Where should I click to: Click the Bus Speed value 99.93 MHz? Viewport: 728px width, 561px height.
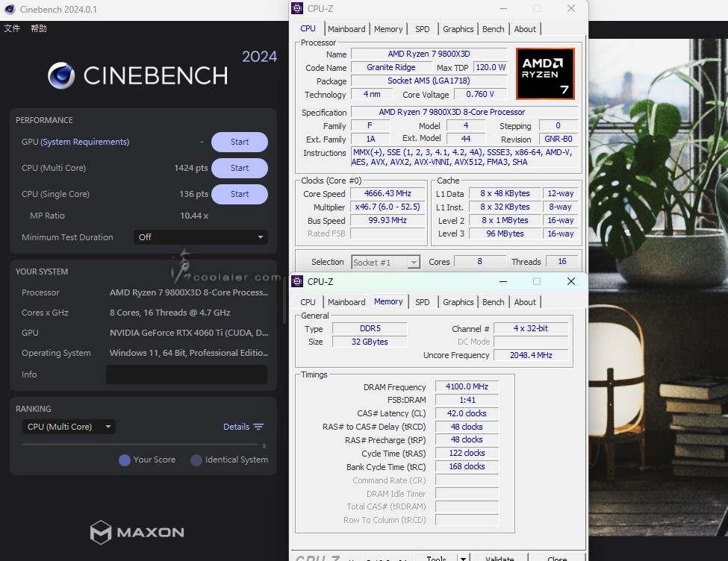(x=388, y=220)
